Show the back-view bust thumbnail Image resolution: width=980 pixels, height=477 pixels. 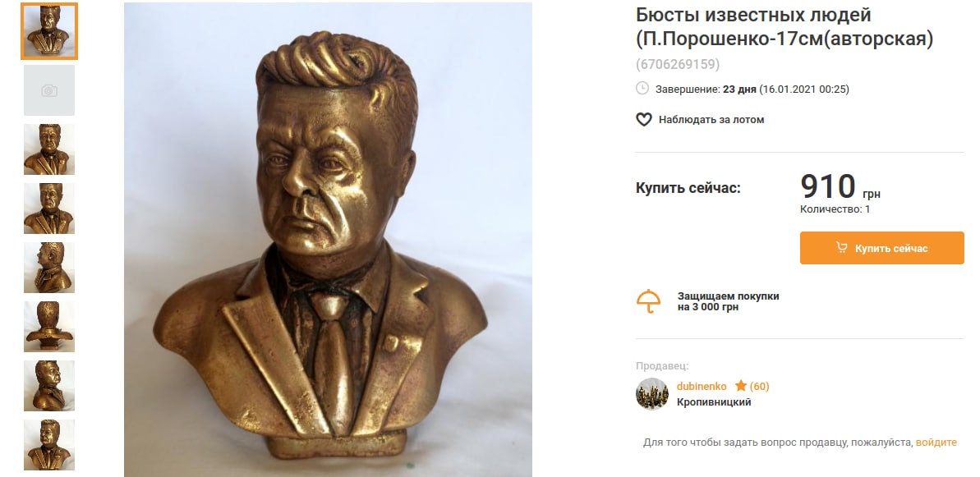point(49,327)
